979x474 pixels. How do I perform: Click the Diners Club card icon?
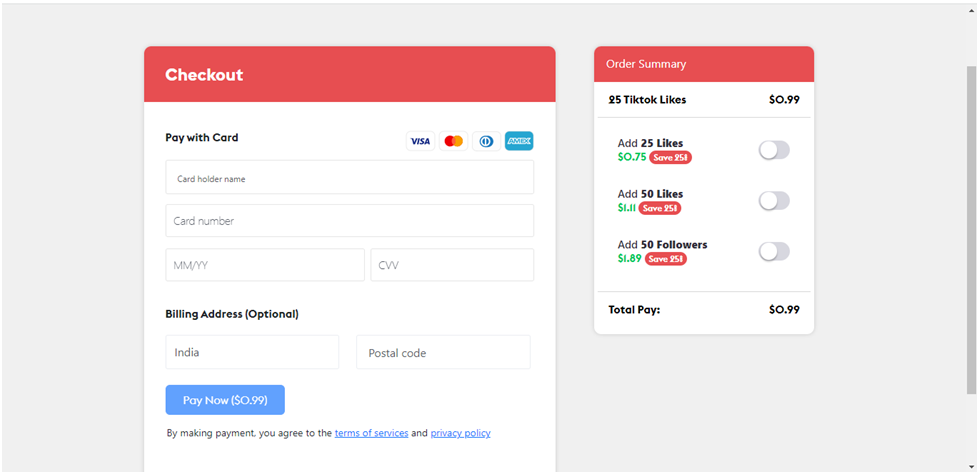[x=486, y=141]
